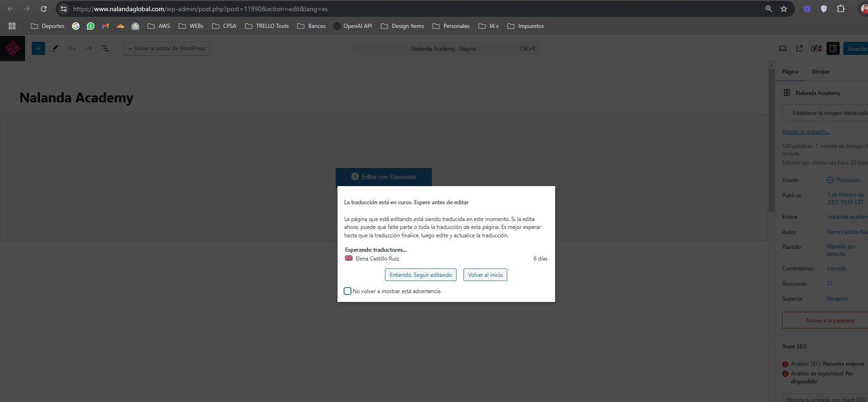Open the Google bookmark icon
This screenshot has height=402, width=868.
point(76,26)
